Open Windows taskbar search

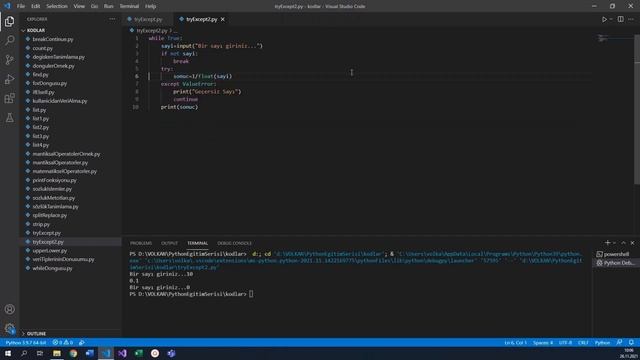click(x=24, y=353)
